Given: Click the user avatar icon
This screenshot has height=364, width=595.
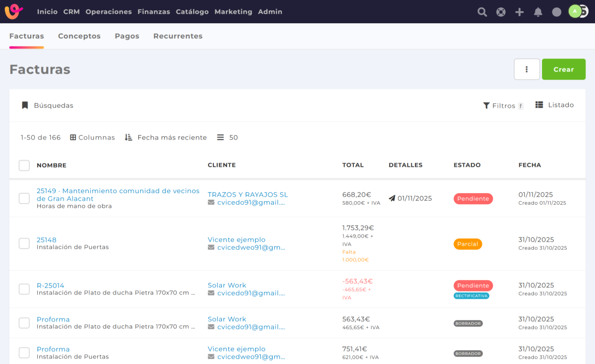Looking at the screenshot, I should point(575,12).
